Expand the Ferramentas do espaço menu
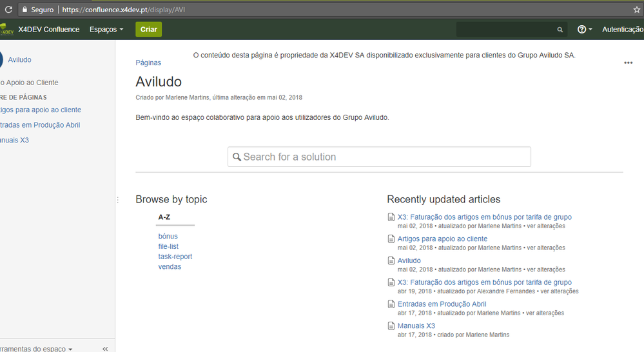Screen dimensions: 644x352 point(36,349)
